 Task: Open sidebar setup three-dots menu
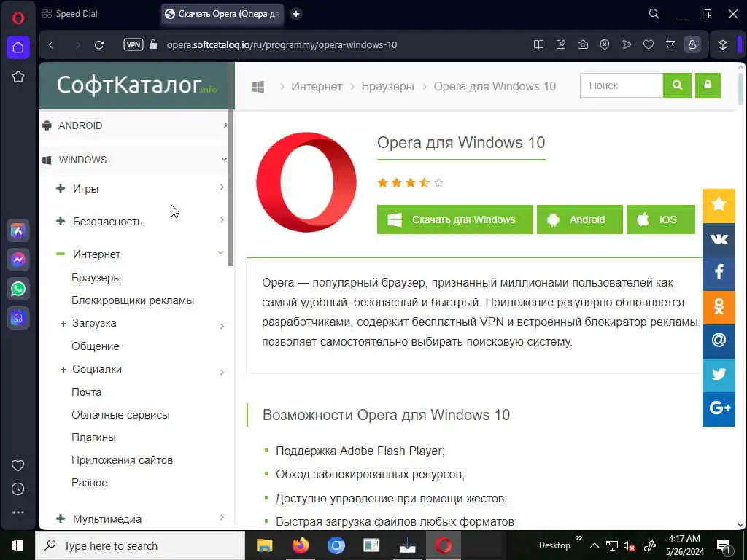pos(18,513)
